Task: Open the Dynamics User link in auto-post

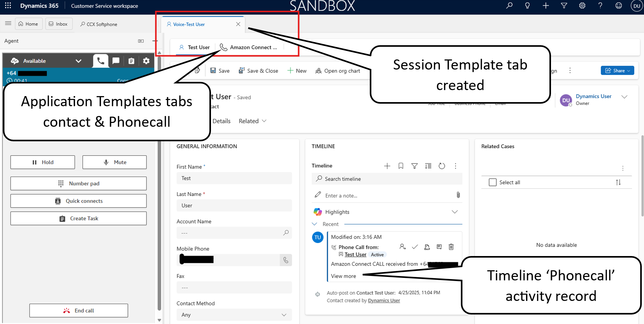Action: tap(384, 301)
